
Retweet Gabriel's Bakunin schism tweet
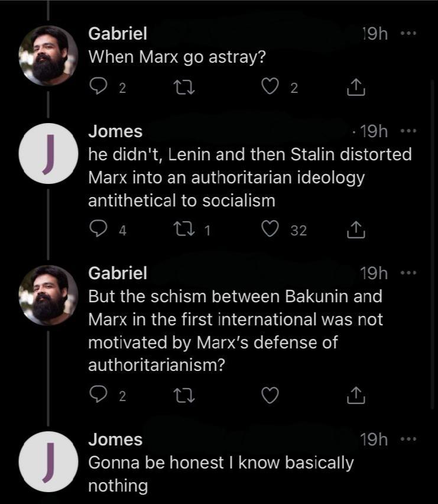pyautogui.click(x=183, y=395)
